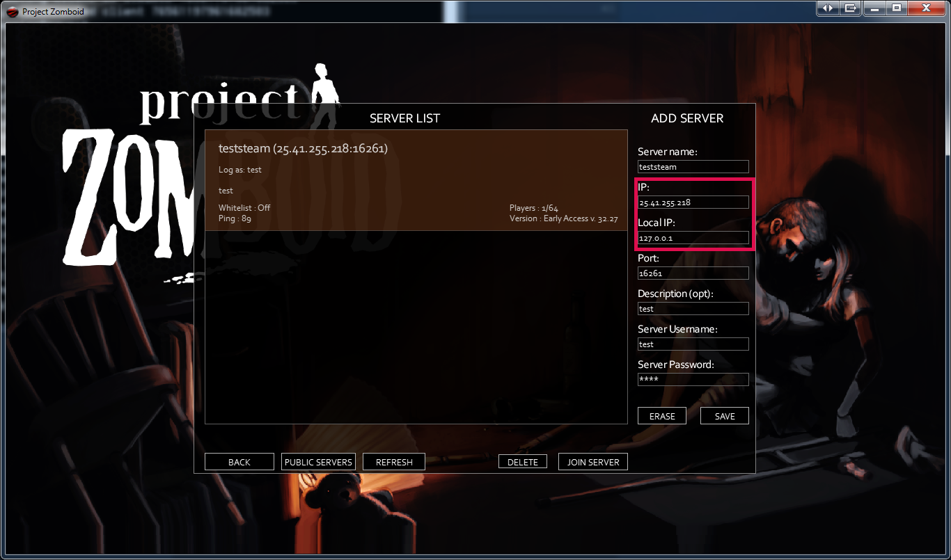The width and height of the screenshot is (951, 560).
Task: Click the "Server Username:" label
Action: click(677, 329)
